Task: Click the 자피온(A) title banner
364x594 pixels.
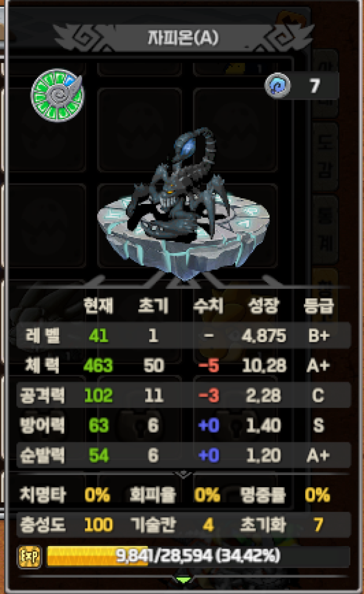Action: click(183, 38)
